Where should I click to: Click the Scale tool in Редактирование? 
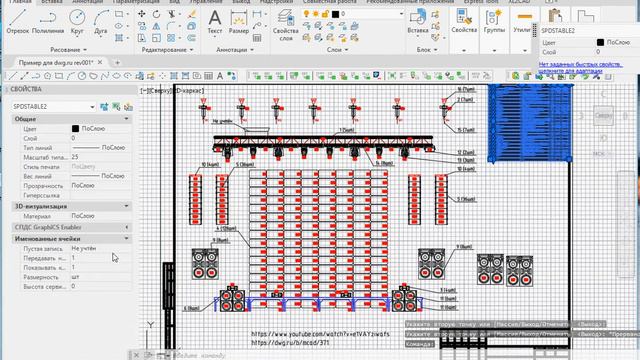click(156, 38)
